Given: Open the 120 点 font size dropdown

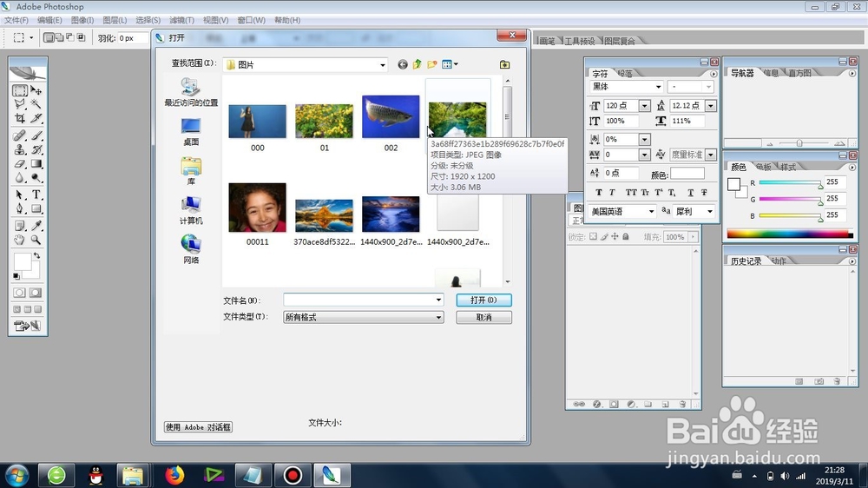Looking at the screenshot, I should click(644, 106).
